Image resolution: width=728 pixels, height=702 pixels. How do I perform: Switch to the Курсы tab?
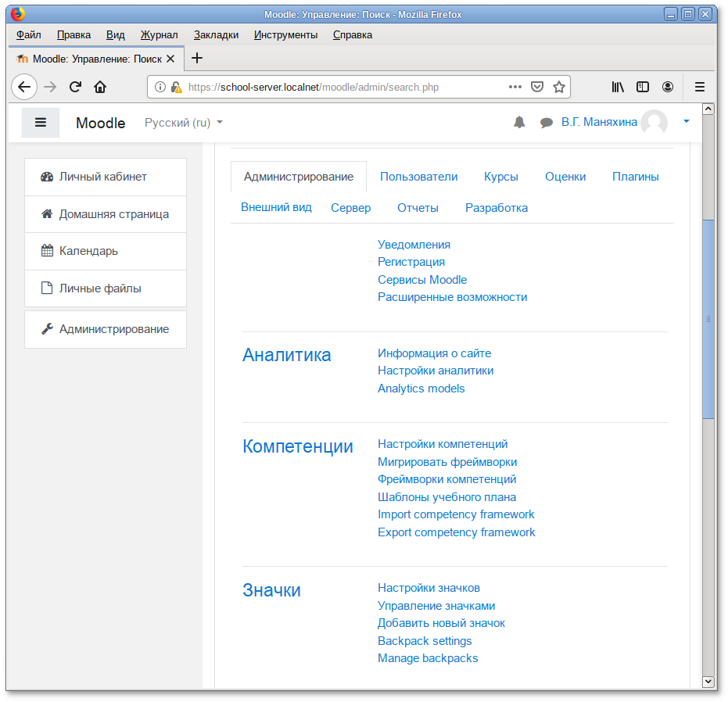coord(501,177)
